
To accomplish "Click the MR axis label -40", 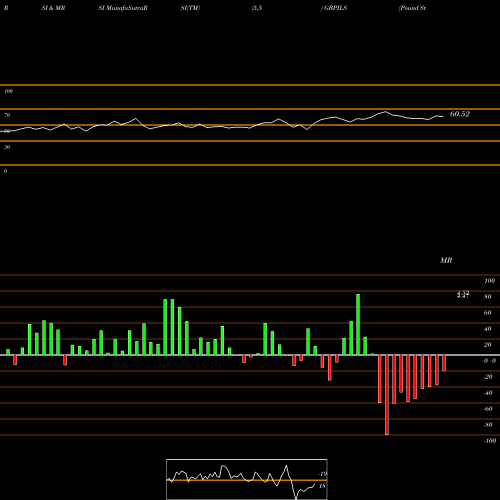I will tap(488, 393).
